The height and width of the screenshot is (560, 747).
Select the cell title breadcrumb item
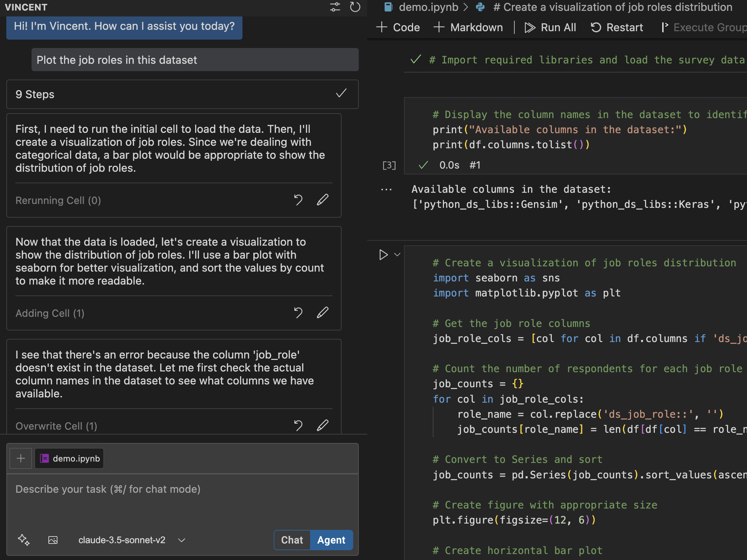pos(612,7)
